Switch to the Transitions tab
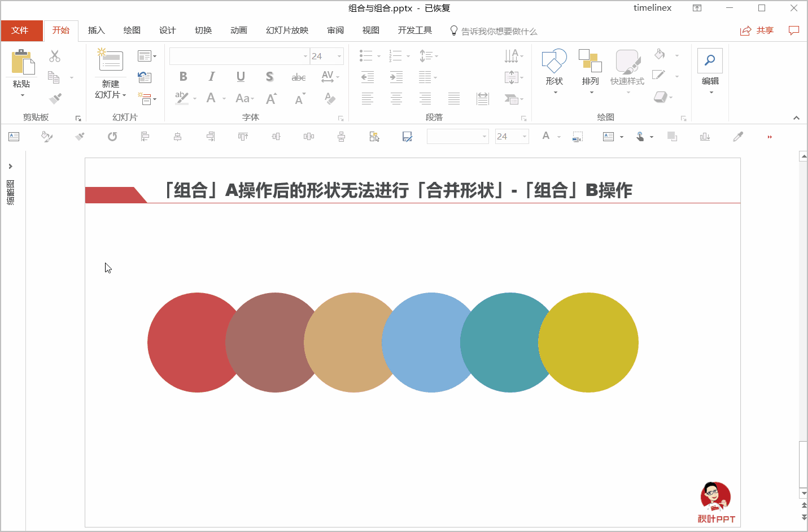Screen dimensions: 808x532 tap(203, 30)
